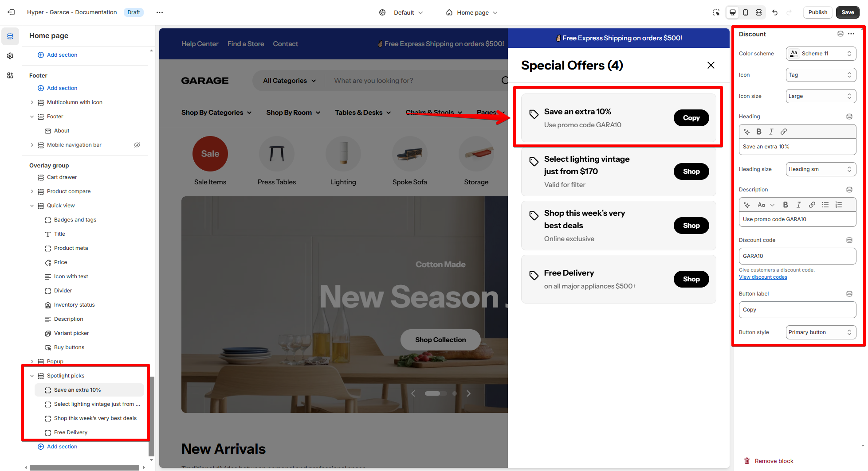Apply bold in Heading editor

pos(759,132)
